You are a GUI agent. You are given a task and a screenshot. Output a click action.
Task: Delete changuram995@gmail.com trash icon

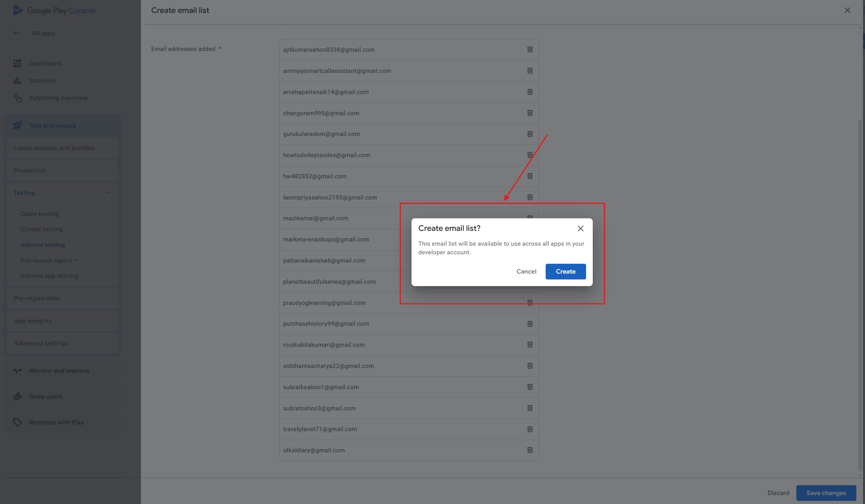(530, 113)
